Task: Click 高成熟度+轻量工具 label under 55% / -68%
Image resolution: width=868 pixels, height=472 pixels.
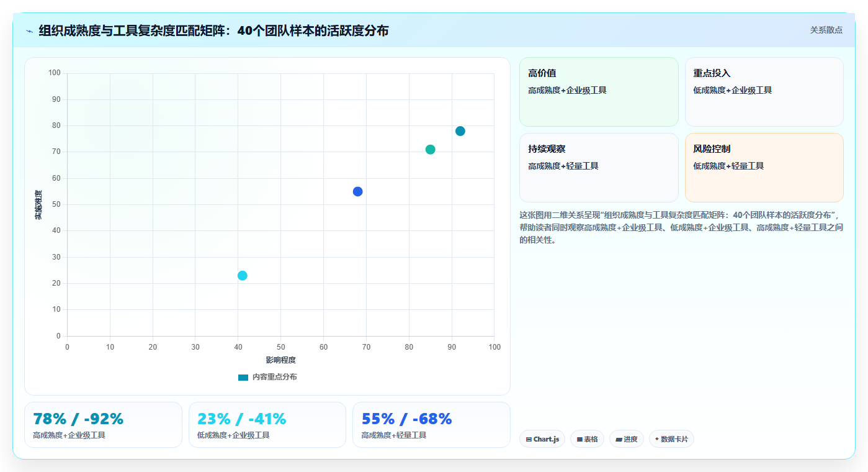Action: [x=394, y=435]
